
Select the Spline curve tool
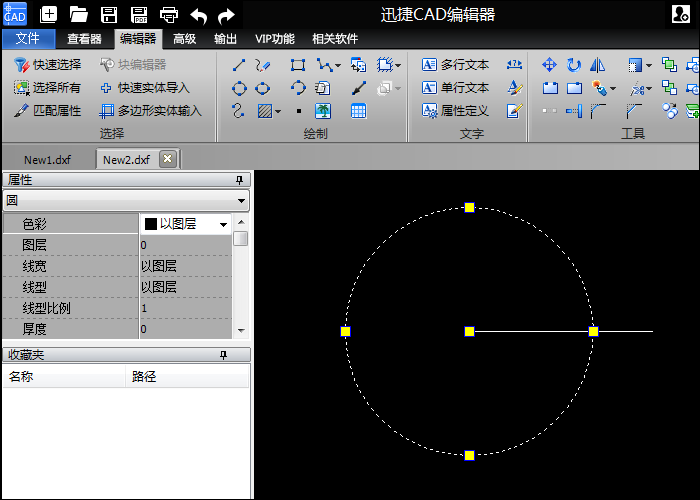point(238,110)
